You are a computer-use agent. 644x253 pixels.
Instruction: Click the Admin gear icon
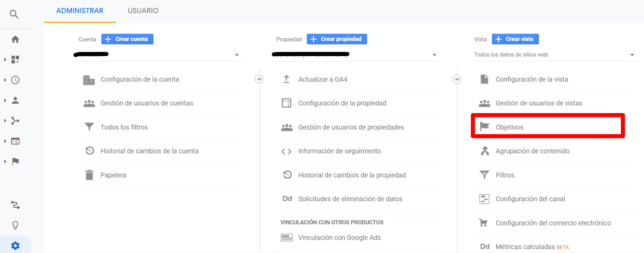(x=15, y=246)
